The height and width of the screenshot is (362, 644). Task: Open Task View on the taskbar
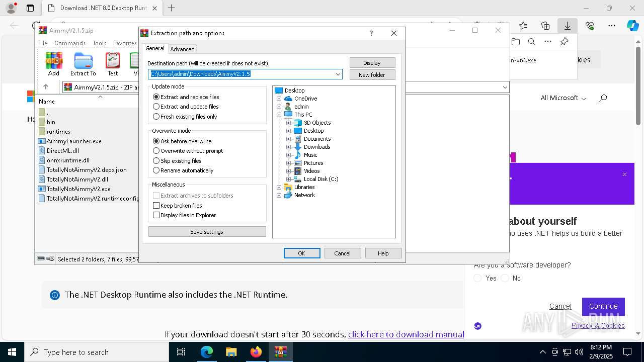tap(181, 352)
